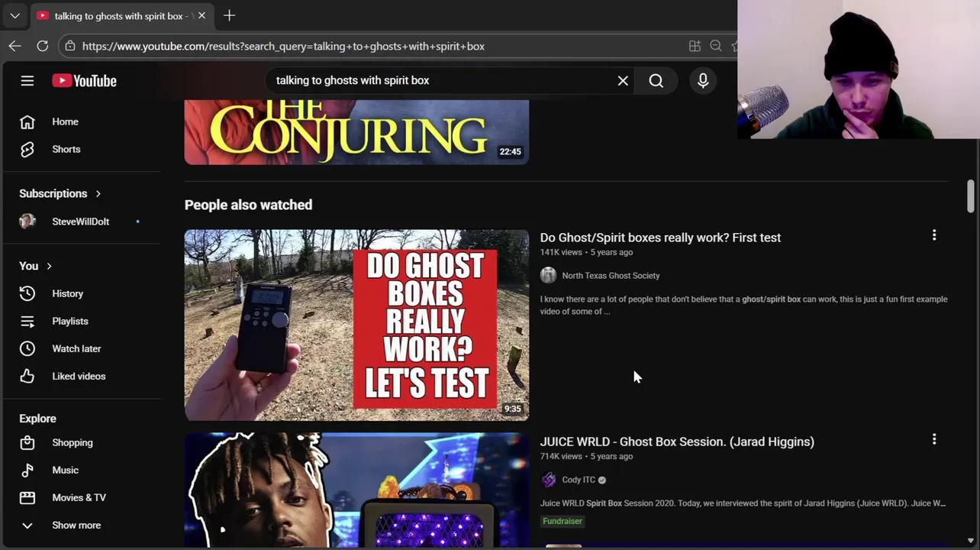Open the browser extensions grid icon
This screenshot has height=550, width=980.
695,46
